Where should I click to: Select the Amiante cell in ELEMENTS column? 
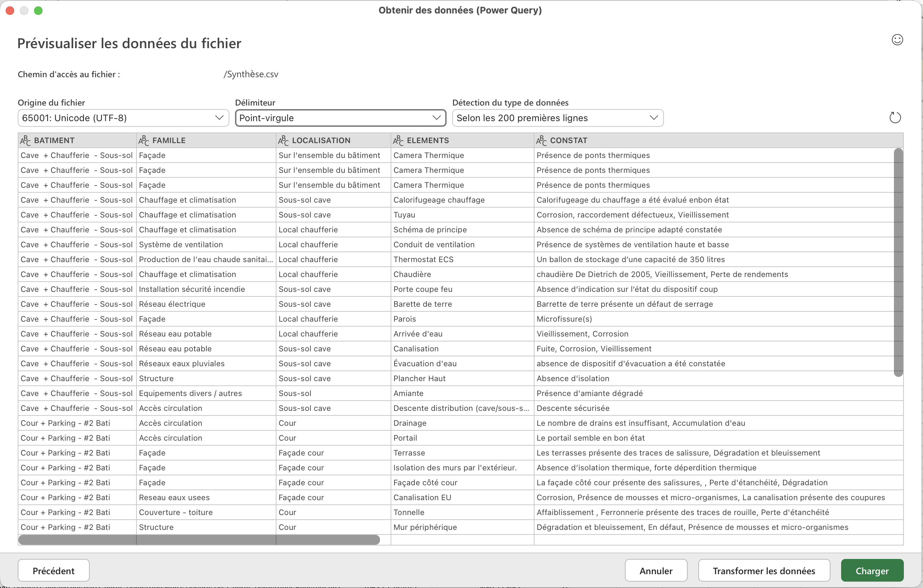[x=408, y=394]
